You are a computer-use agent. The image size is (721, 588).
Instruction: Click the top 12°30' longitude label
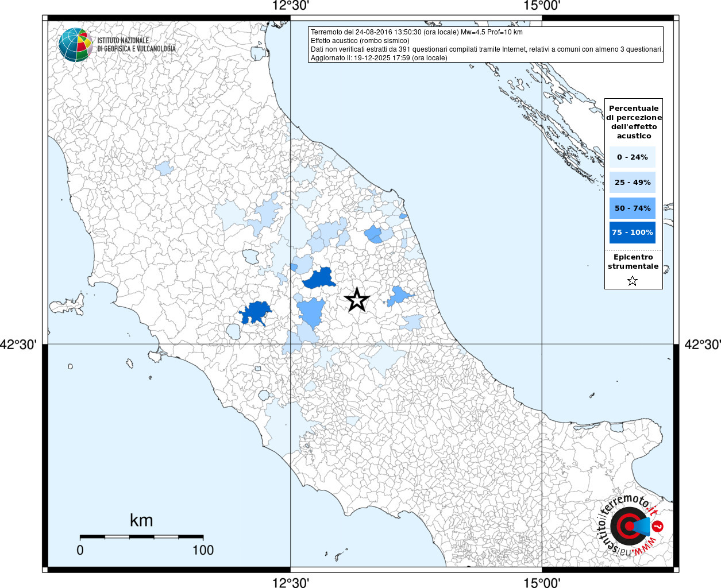pos(291,6)
